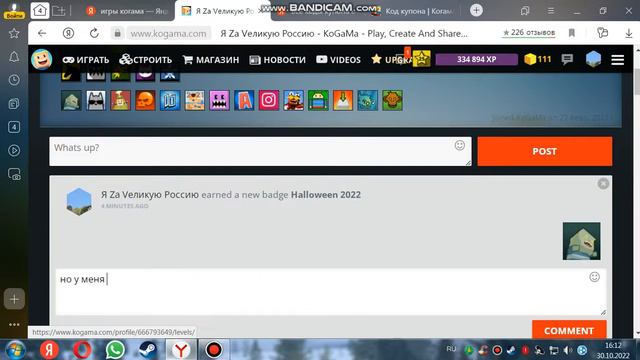Select the chef hat character badge

click(120, 100)
